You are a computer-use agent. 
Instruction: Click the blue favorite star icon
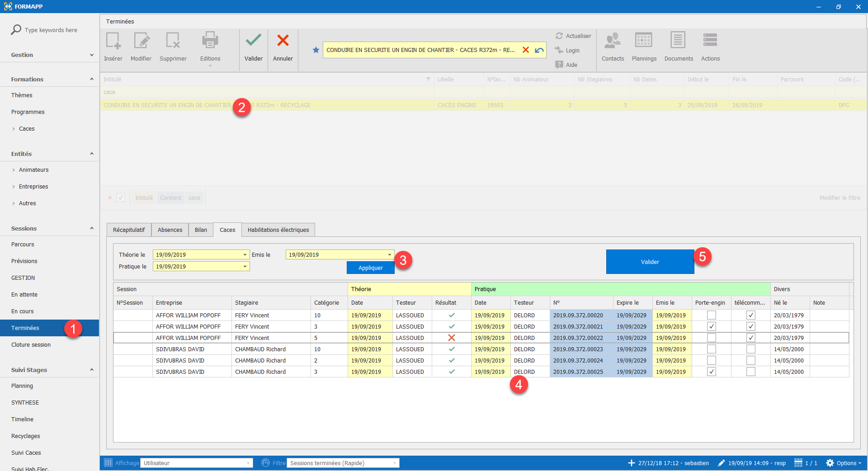(x=316, y=50)
